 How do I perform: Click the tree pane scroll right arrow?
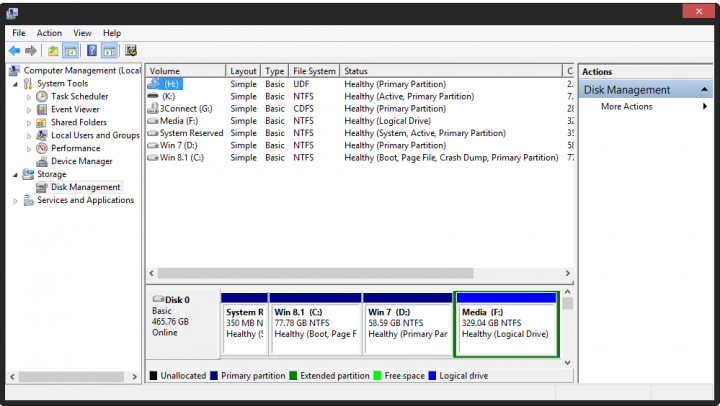135,377
